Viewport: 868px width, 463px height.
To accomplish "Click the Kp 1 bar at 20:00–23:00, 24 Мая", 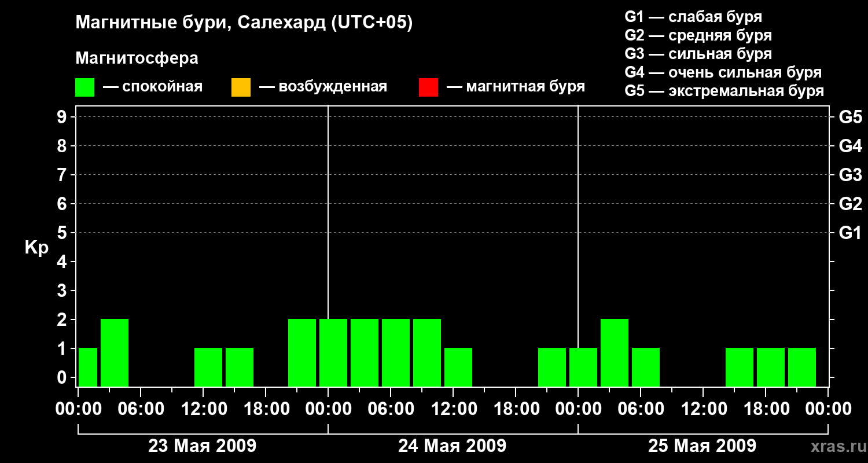I will coord(552,367).
